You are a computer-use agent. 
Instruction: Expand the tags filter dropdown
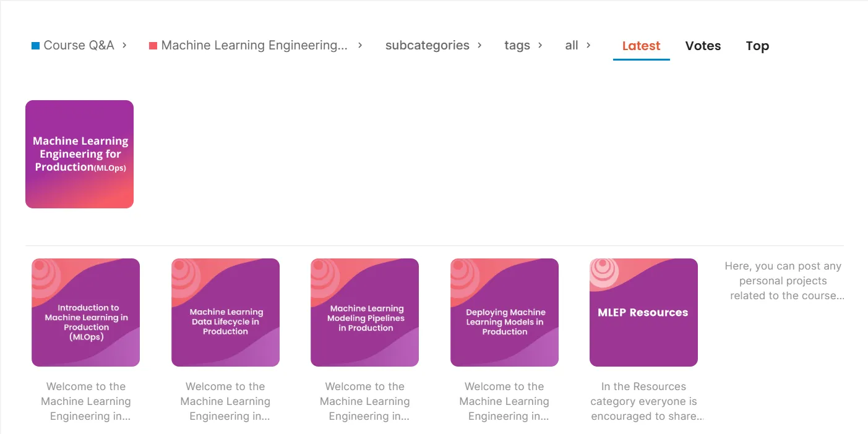tap(523, 45)
